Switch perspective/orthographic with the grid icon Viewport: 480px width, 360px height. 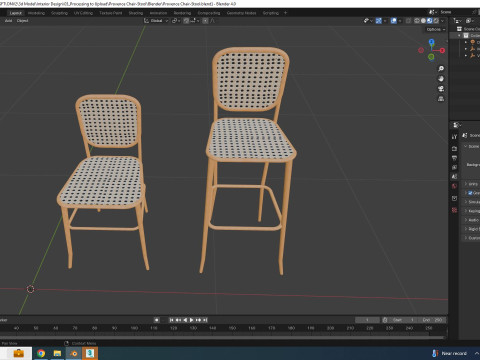point(441,99)
